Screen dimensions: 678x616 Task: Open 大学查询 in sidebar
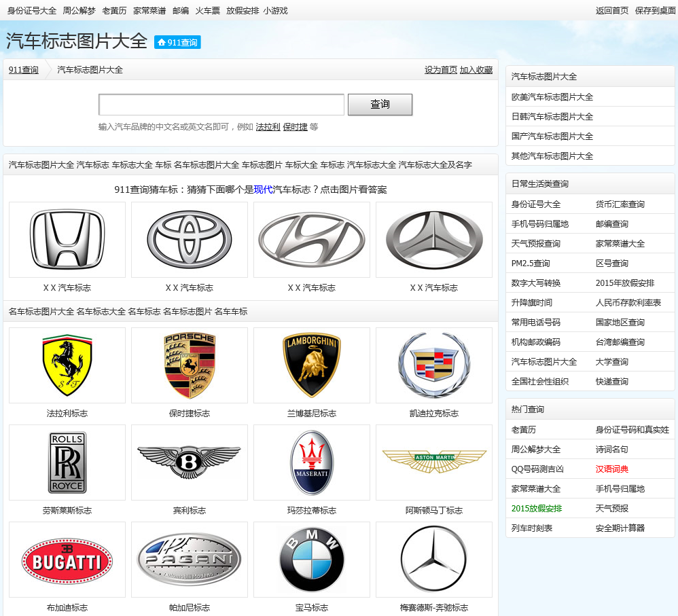[x=612, y=362]
